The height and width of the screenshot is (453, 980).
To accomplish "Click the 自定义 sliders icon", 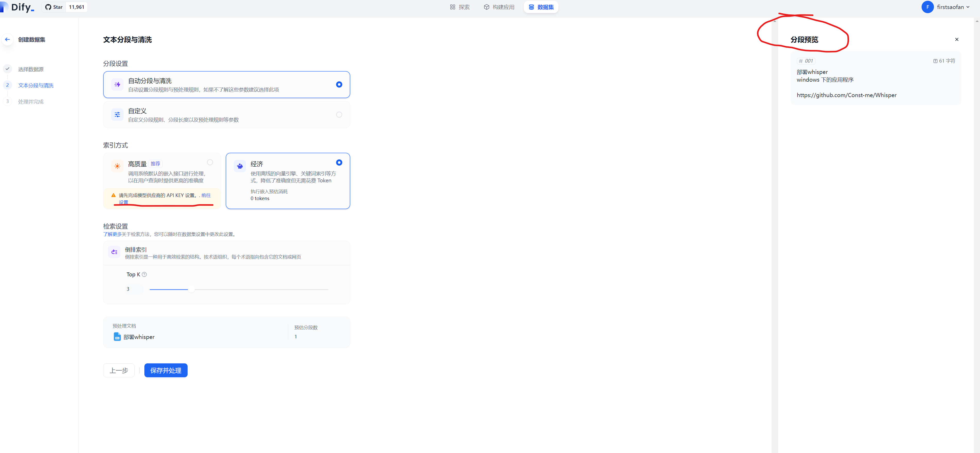I will click(117, 115).
